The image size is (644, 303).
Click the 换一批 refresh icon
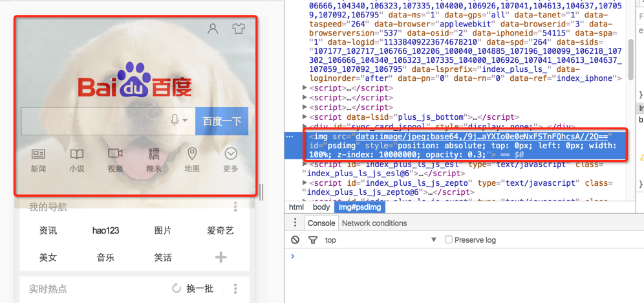coord(177,289)
